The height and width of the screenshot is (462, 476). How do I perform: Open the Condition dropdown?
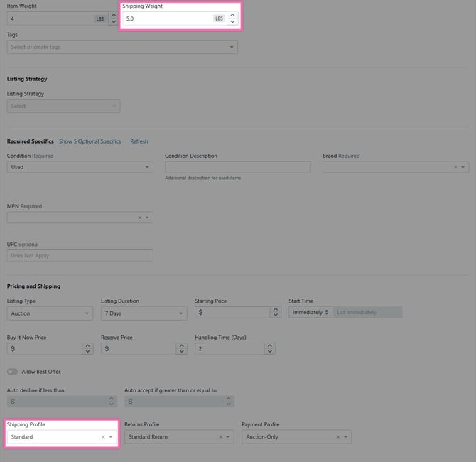(x=80, y=167)
